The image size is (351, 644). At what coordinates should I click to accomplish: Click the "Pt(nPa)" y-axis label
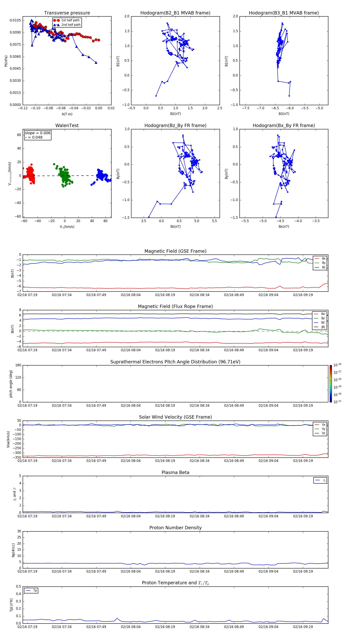tap(6, 61)
